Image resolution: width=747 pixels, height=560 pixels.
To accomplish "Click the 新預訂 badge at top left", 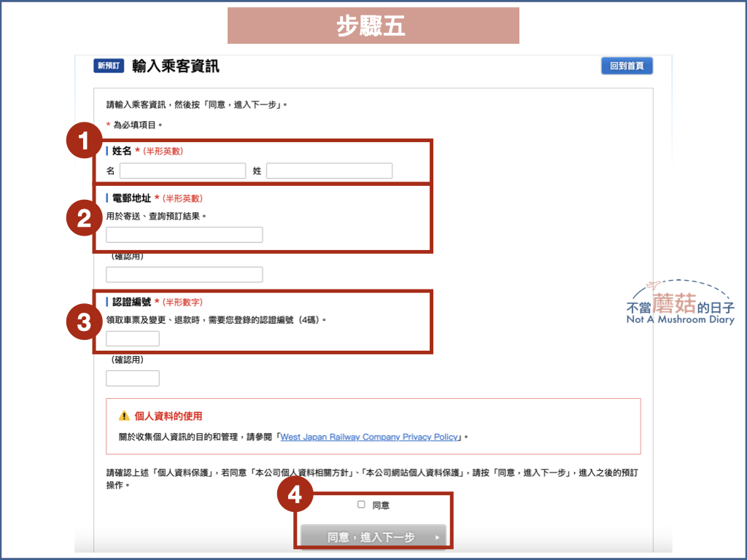I will coord(107,65).
